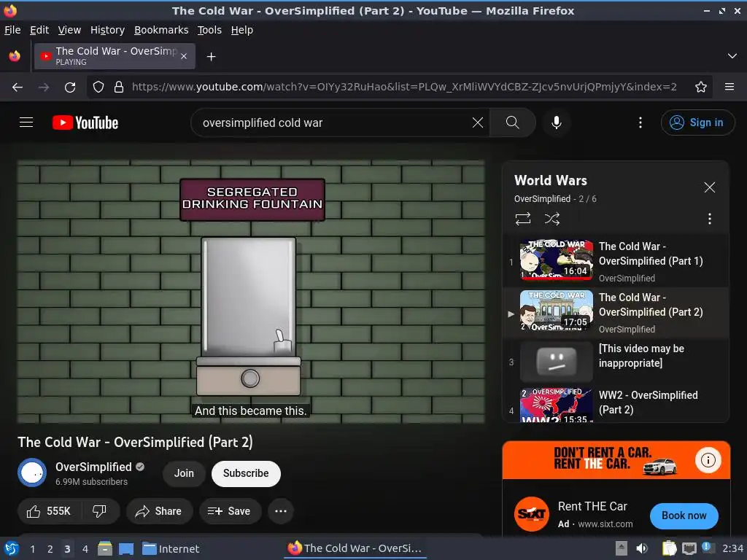Open network monitor tray icon
747x560 pixels.
tap(689, 548)
